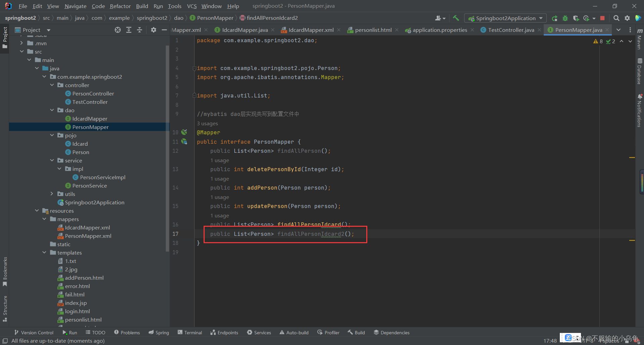The width and height of the screenshot is (644, 345).
Task: Click the warnings count indicator
Action: pyautogui.click(x=598, y=41)
